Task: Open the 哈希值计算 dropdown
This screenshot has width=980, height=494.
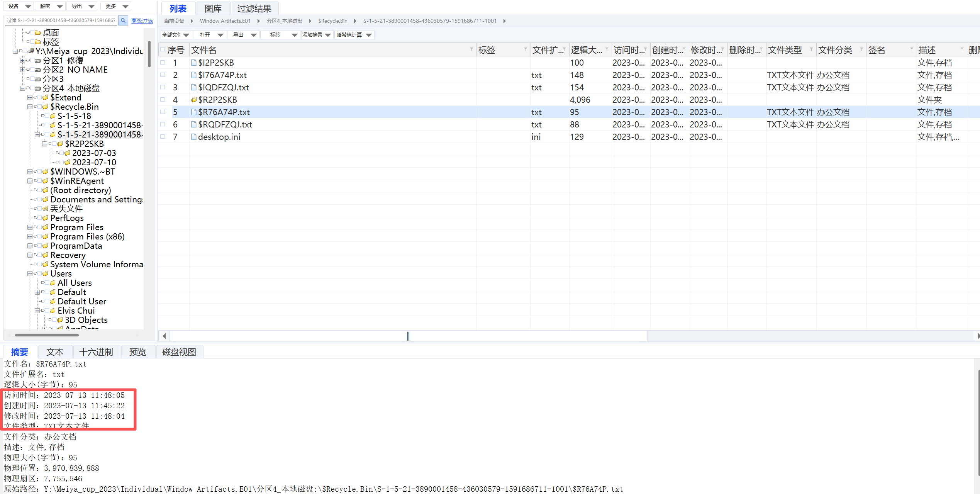Action: (354, 35)
